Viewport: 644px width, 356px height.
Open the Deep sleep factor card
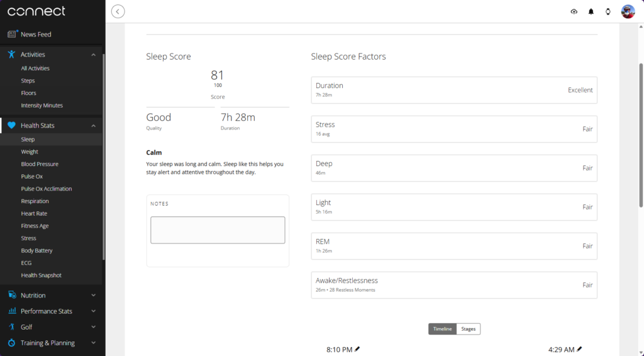(454, 168)
